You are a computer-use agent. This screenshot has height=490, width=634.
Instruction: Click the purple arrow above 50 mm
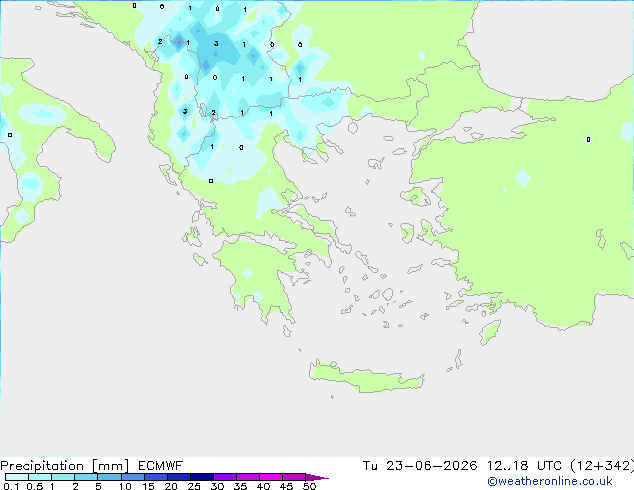point(317,477)
